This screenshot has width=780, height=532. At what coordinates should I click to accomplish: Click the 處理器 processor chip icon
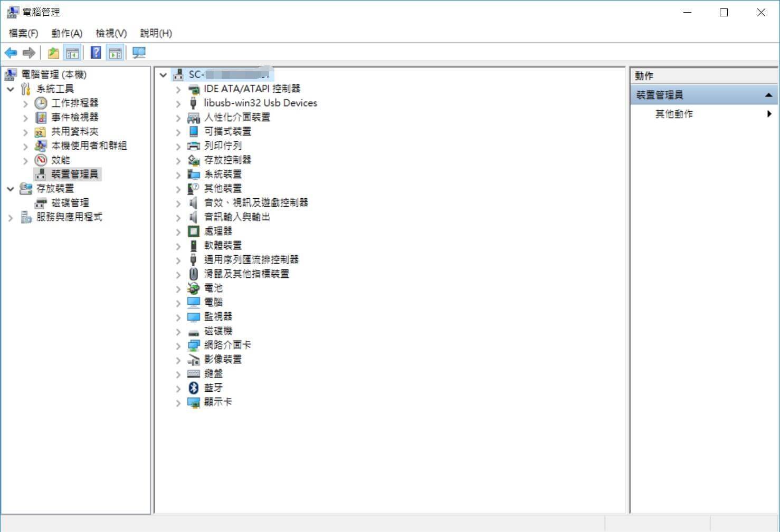click(x=194, y=231)
